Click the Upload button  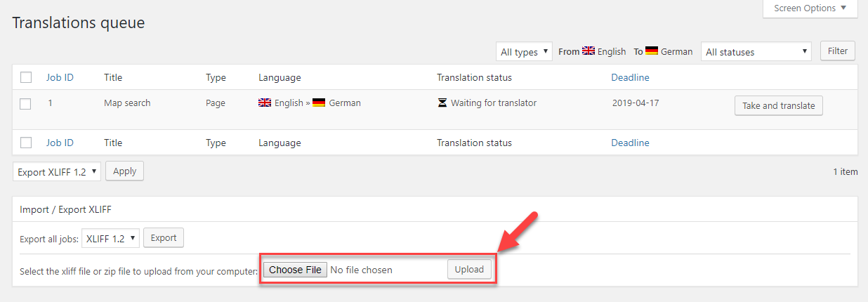pos(469,270)
